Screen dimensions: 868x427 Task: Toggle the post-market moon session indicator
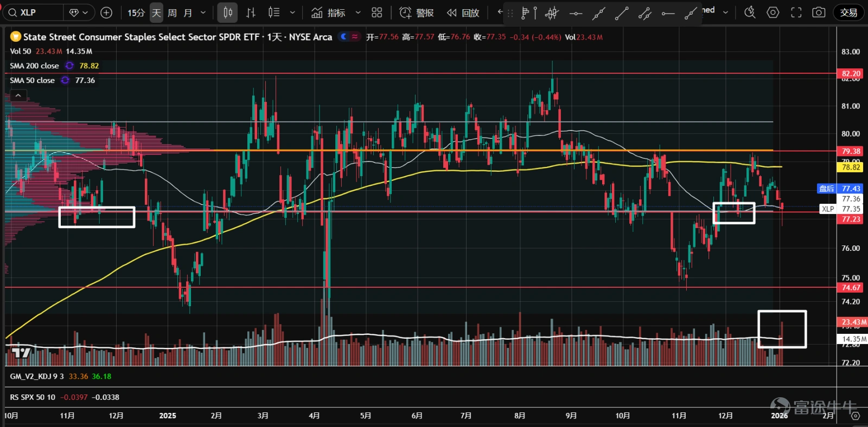coord(343,37)
